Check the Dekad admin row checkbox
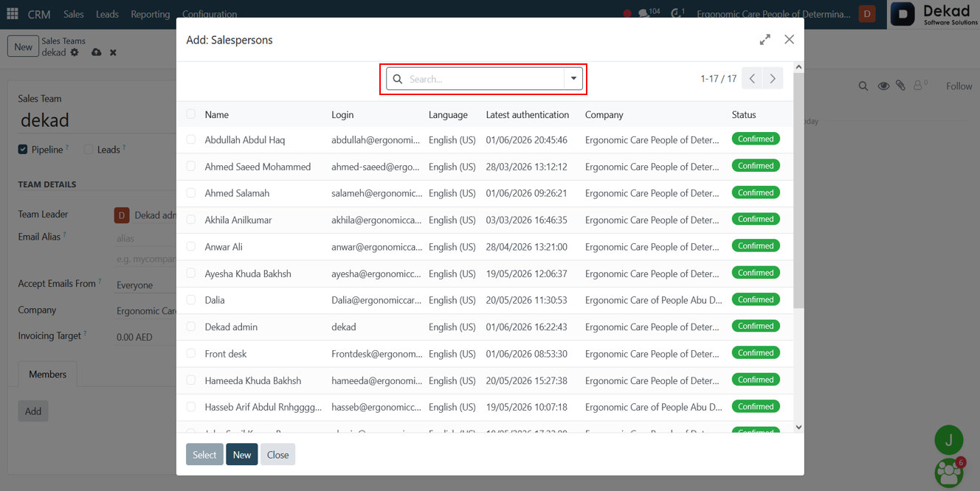This screenshot has height=491, width=980. (x=191, y=327)
